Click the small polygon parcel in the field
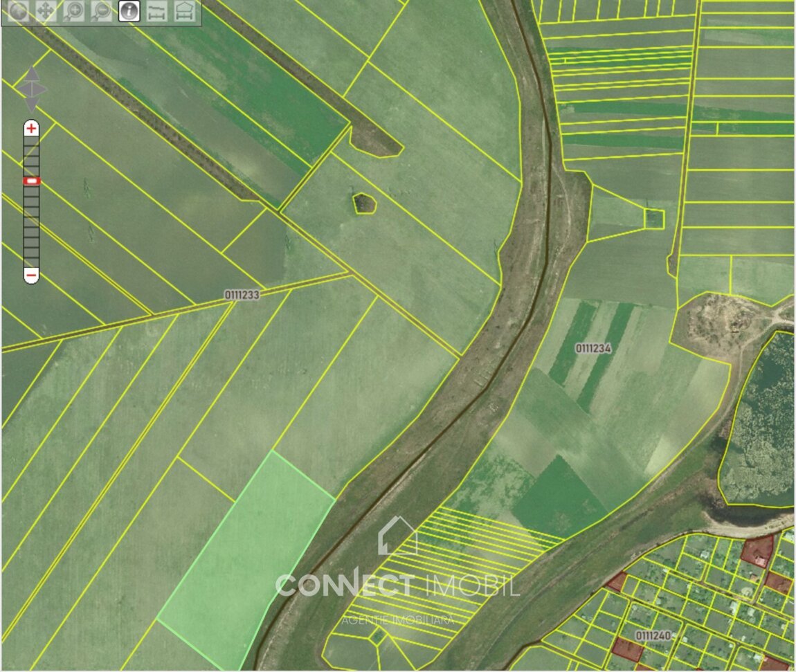Viewport: 796px width, 672px height. click(x=364, y=203)
